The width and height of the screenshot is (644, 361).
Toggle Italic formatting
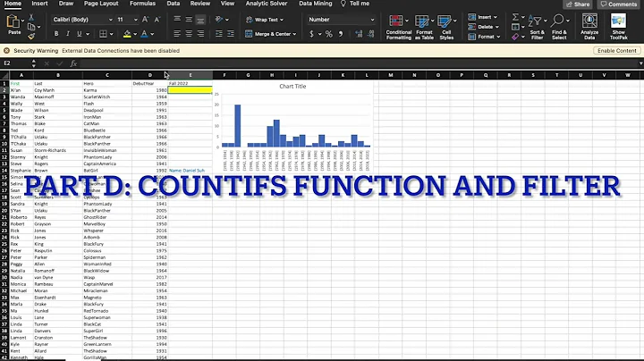tap(68, 34)
